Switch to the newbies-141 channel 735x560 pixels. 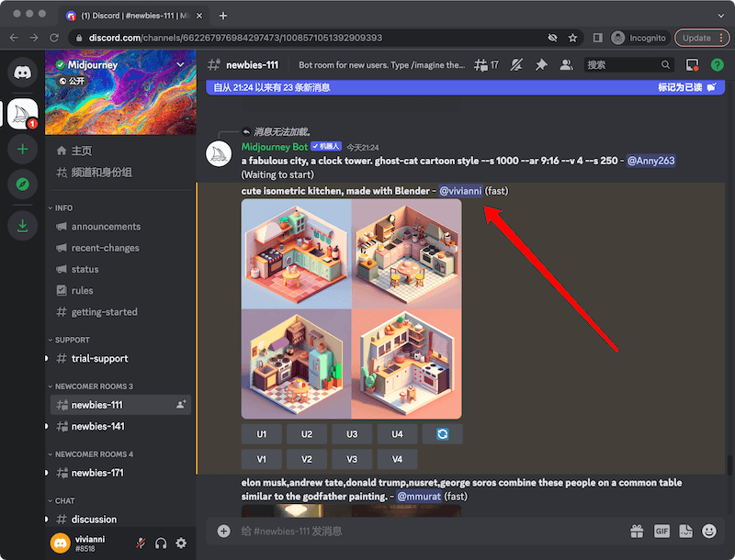[x=97, y=427]
